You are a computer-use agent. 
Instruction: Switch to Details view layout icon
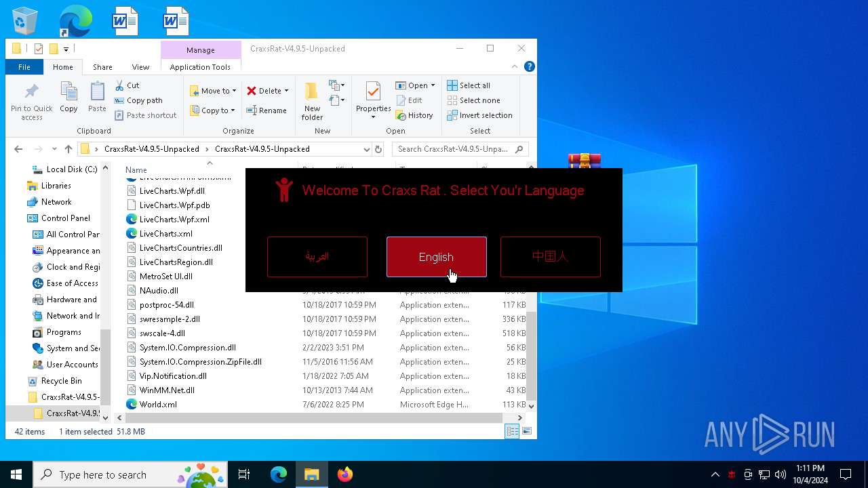(x=512, y=431)
